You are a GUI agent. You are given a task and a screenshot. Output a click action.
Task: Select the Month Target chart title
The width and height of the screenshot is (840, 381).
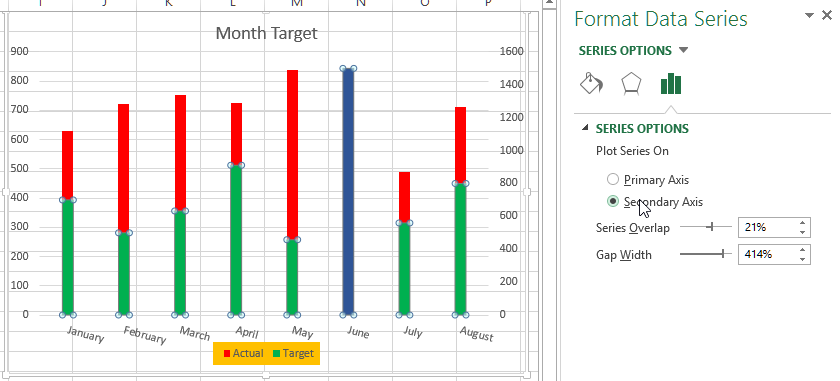(x=266, y=33)
